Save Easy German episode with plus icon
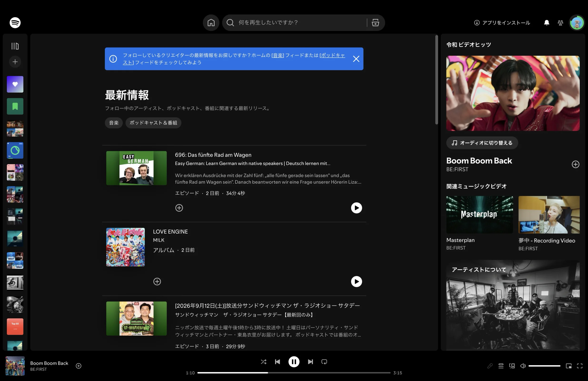Viewport: 588px width, 381px height. click(179, 208)
